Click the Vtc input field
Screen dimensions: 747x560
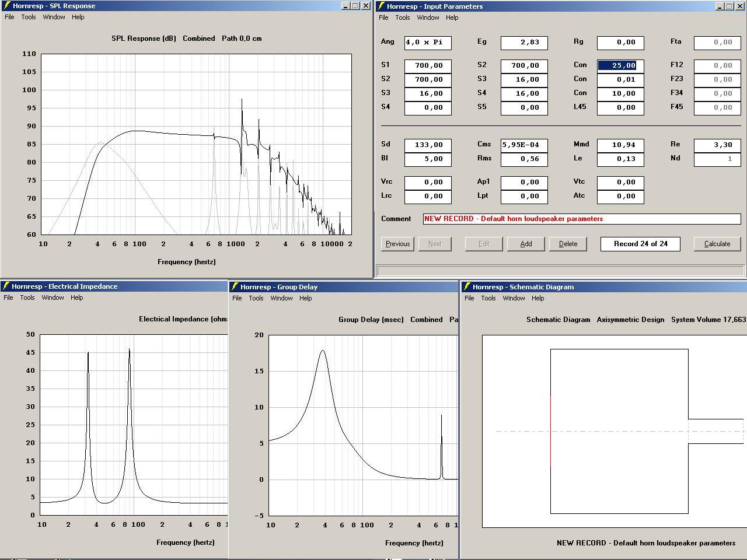[620, 183]
